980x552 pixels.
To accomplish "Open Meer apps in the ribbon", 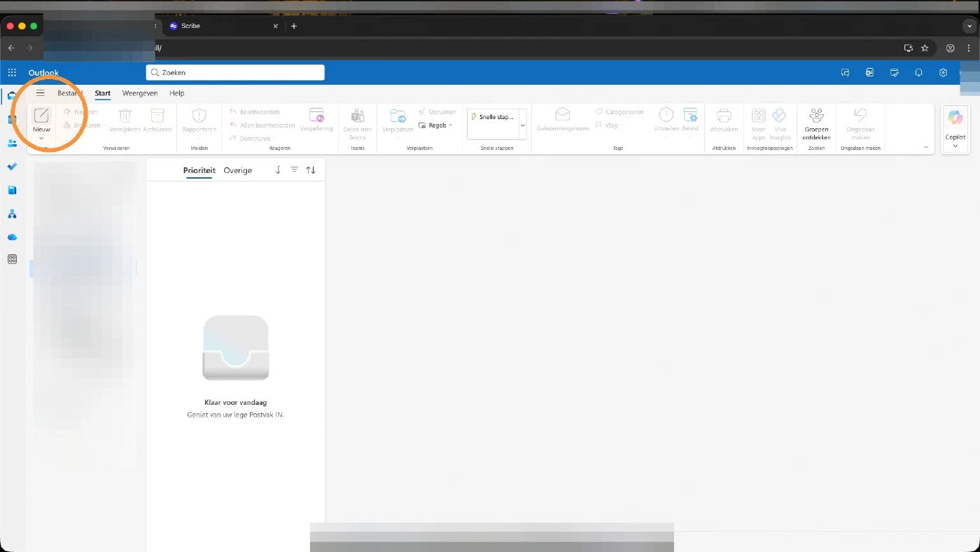I will pos(759,124).
